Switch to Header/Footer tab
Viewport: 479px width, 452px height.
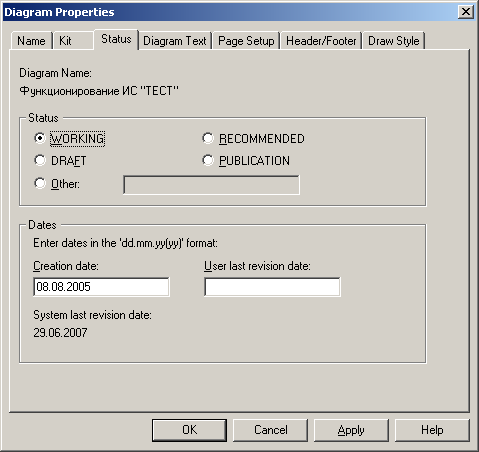tap(321, 41)
